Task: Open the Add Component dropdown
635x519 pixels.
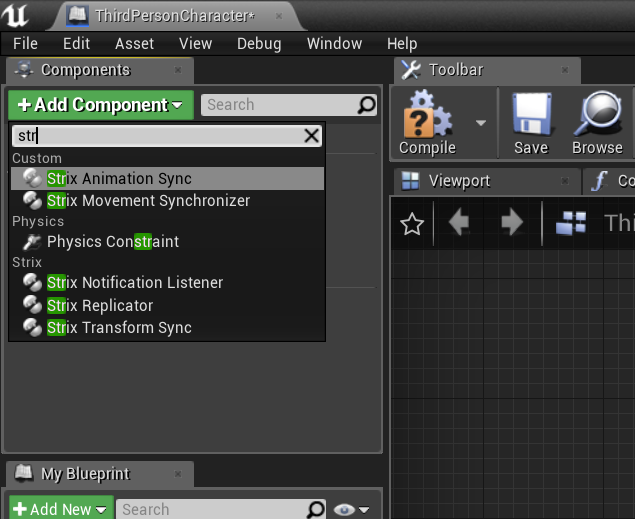Action: click(101, 105)
